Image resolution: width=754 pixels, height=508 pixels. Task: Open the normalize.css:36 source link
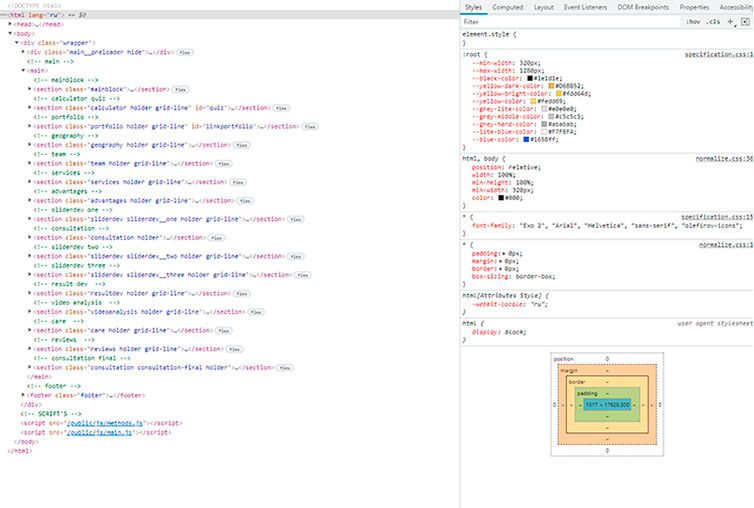[x=724, y=158]
